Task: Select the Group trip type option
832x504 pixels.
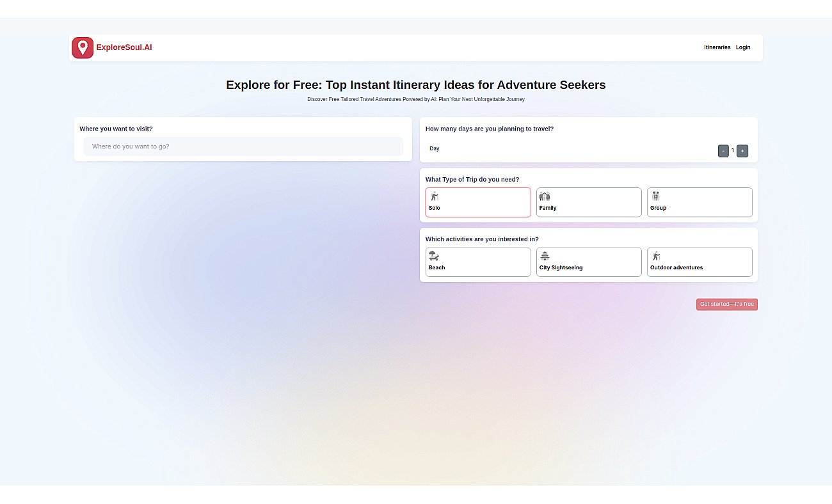Action: (700, 202)
